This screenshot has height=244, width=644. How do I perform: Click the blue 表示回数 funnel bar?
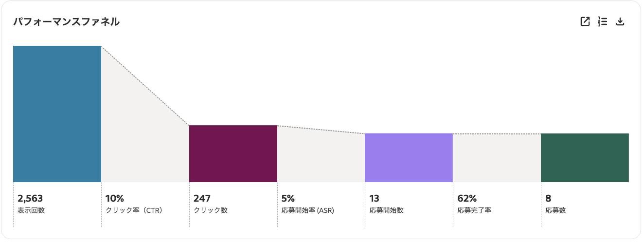[x=57, y=114]
